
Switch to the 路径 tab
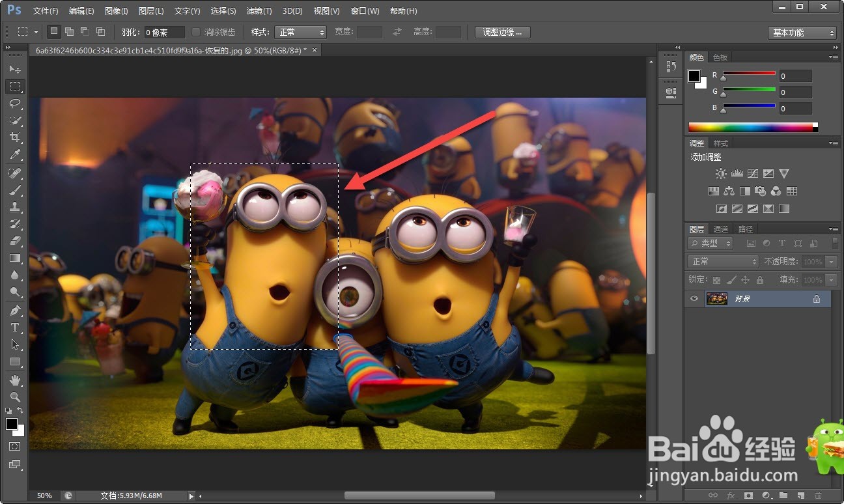pos(746,229)
